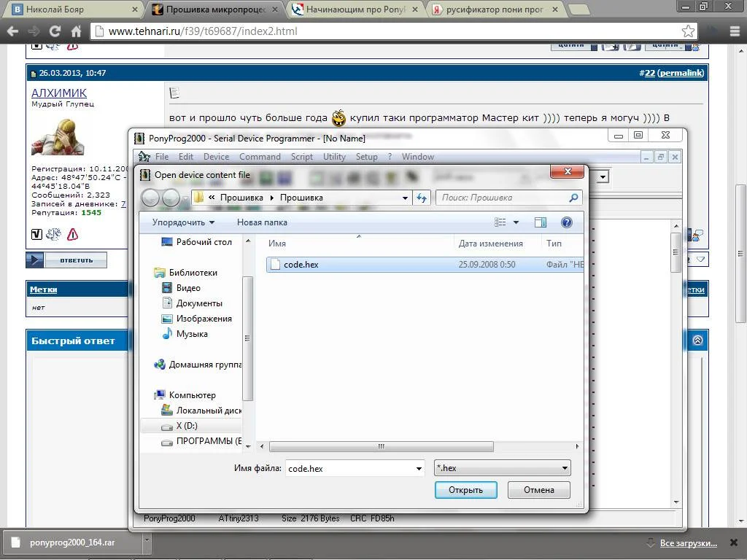Open Все загрузки downloads link

click(x=689, y=542)
